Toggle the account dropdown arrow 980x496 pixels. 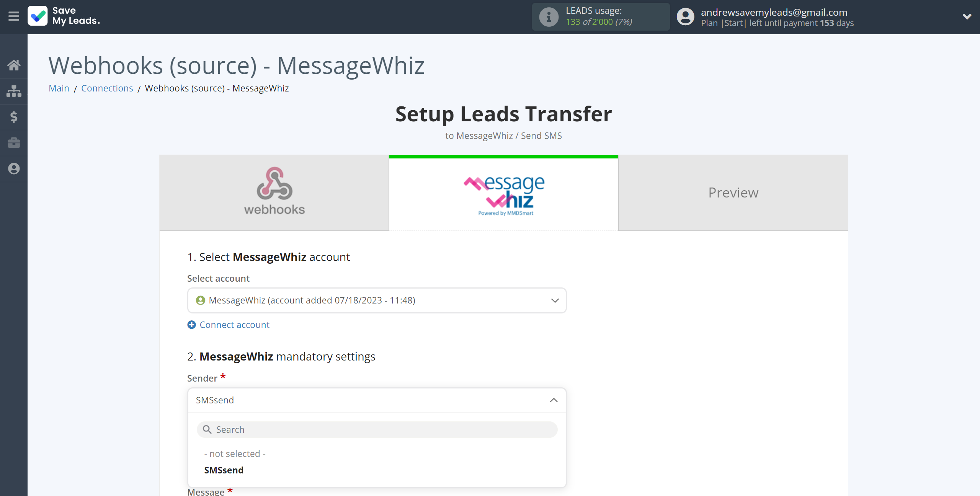click(555, 300)
